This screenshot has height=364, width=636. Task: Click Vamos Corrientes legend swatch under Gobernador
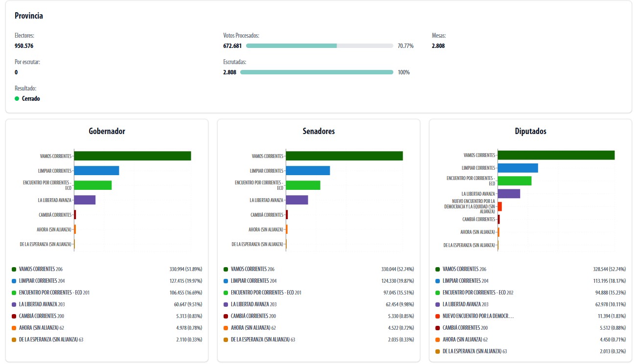point(14,269)
